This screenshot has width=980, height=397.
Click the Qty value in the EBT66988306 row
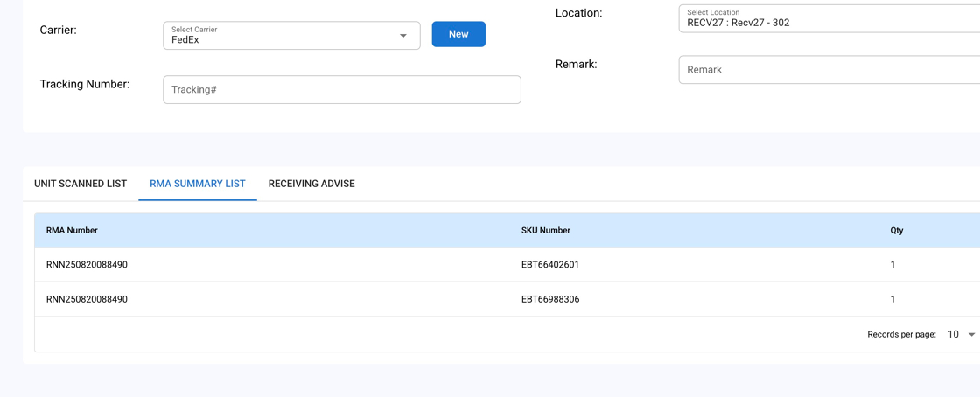[892, 299]
